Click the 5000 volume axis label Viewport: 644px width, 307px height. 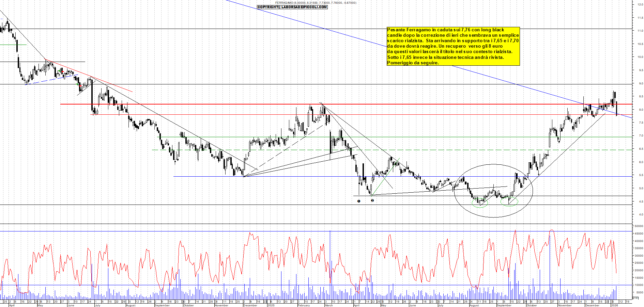639,292
